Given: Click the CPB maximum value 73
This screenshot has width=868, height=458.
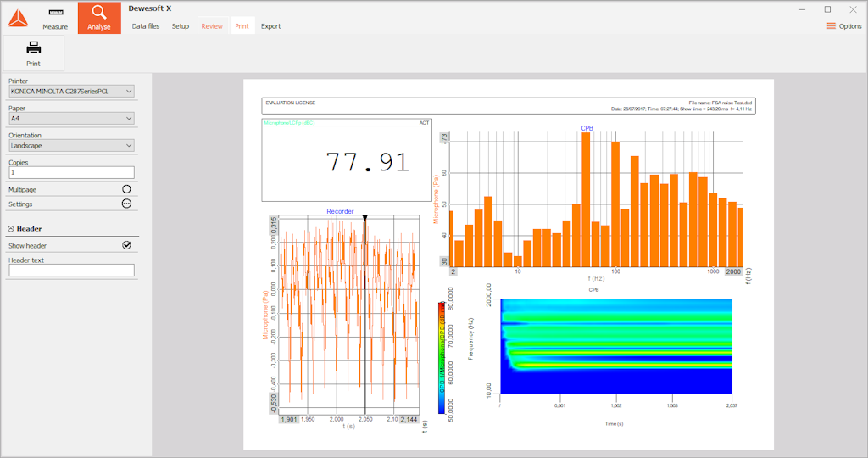Looking at the screenshot, I should [x=444, y=137].
